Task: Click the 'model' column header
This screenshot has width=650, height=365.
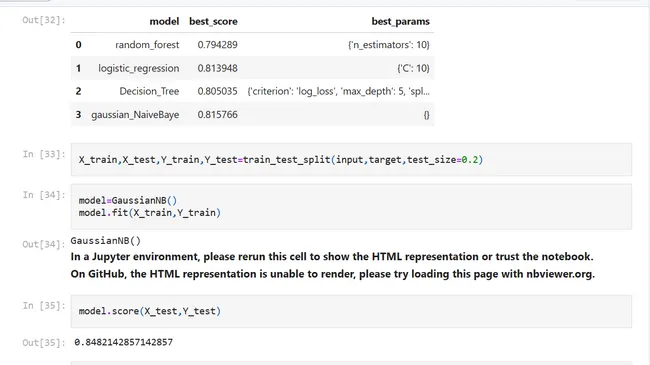Action: pyautogui.click(x=164, y=22)
